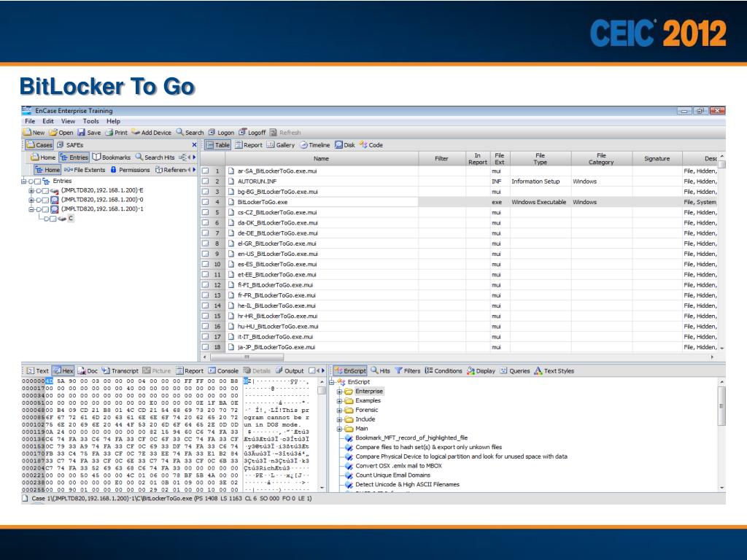Tick the checkbox of it-IT_BitLockerToGo.exe.mui
Screen dimensions: 747x560
[205, 337]
